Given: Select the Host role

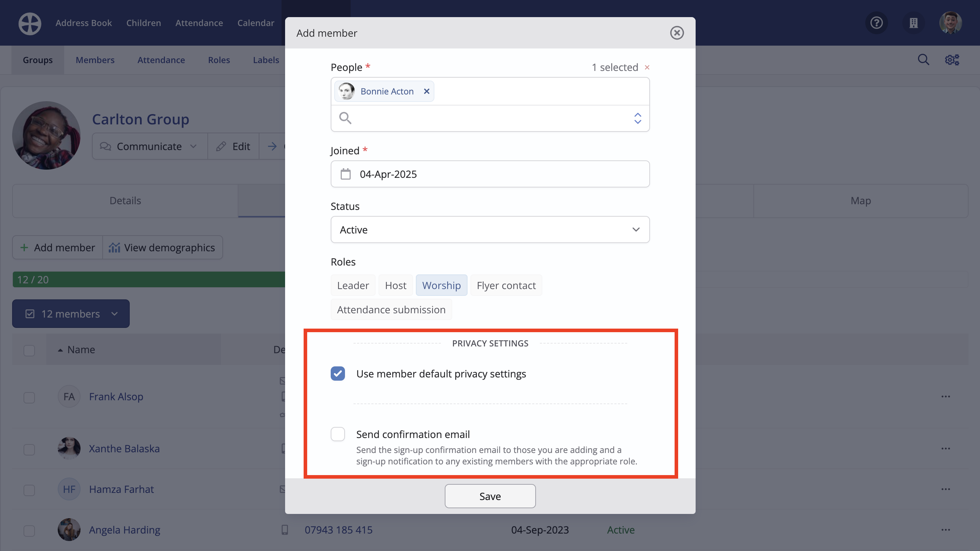Looking at the screenshot, I should [x=395, y=285].
